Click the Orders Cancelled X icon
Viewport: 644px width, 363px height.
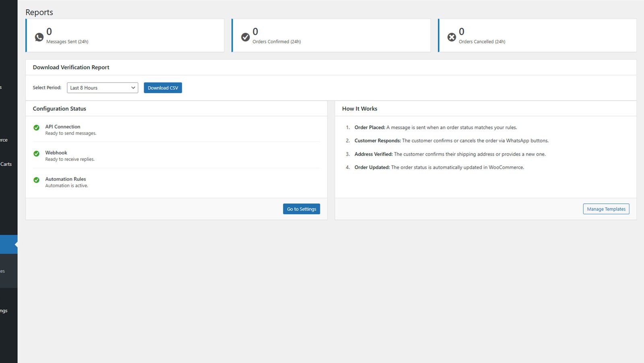[x=452, y=37]
